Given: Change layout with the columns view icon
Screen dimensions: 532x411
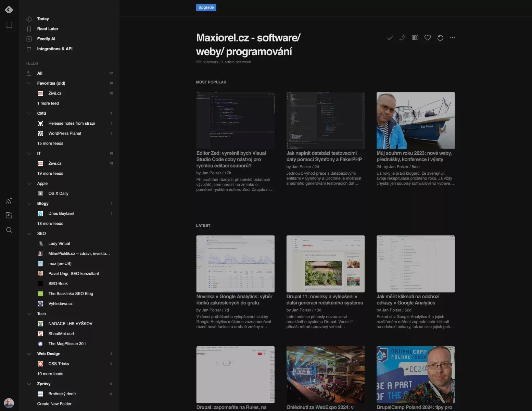Looking at the screenshot, I should pos(415,38).
